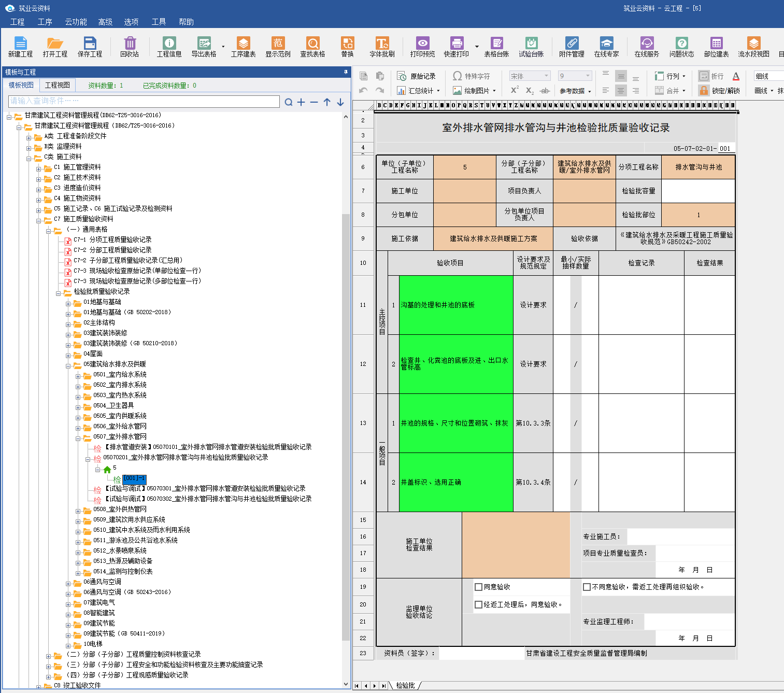Select 0508_室外供热管网 folder
This screenshot has height=693, width=784.
coord(120,509)
